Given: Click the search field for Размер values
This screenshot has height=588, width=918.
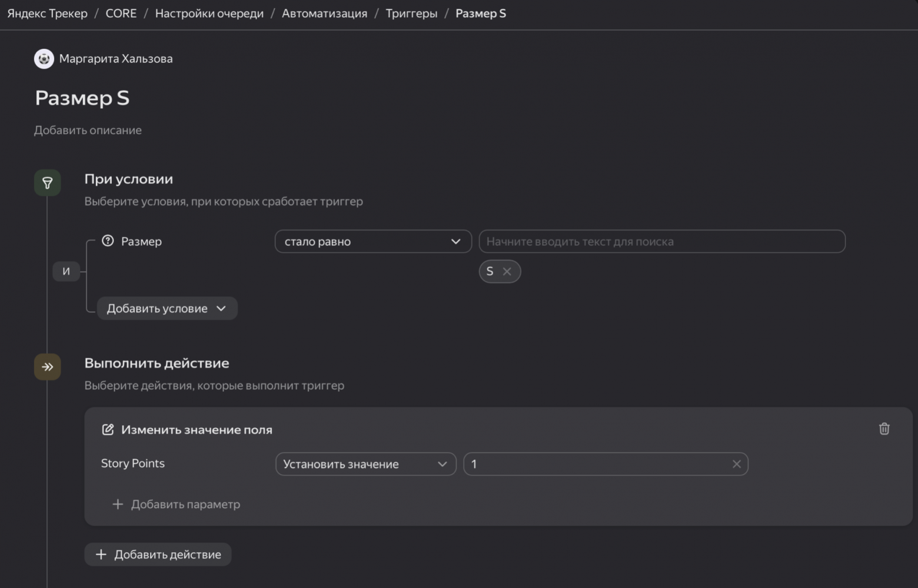Looking at the screenshot, I should 661,242.
